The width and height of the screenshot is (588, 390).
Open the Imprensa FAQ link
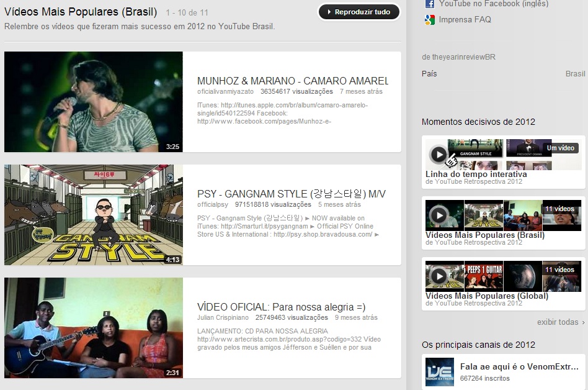click(465, 20)
